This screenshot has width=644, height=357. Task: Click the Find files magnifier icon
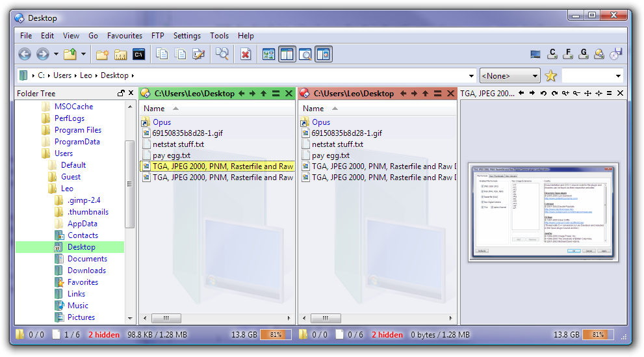222,55
